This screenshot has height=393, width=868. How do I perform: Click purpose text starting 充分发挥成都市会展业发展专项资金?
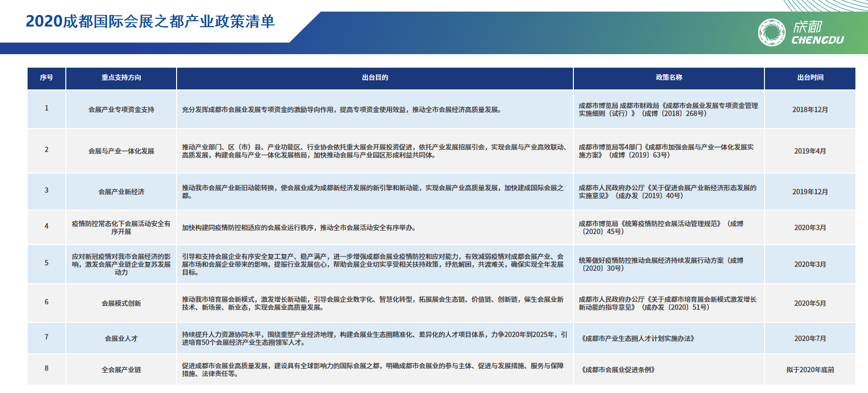tap(343, 110)
